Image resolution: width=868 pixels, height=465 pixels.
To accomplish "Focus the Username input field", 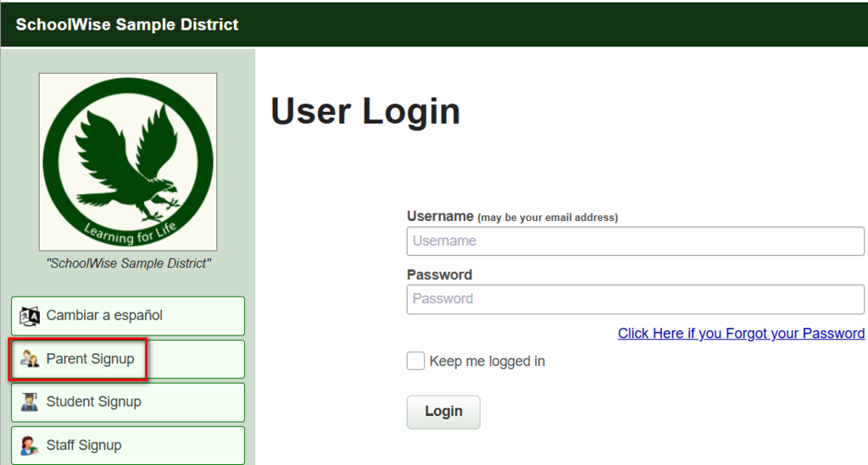I will click(635, 241).
